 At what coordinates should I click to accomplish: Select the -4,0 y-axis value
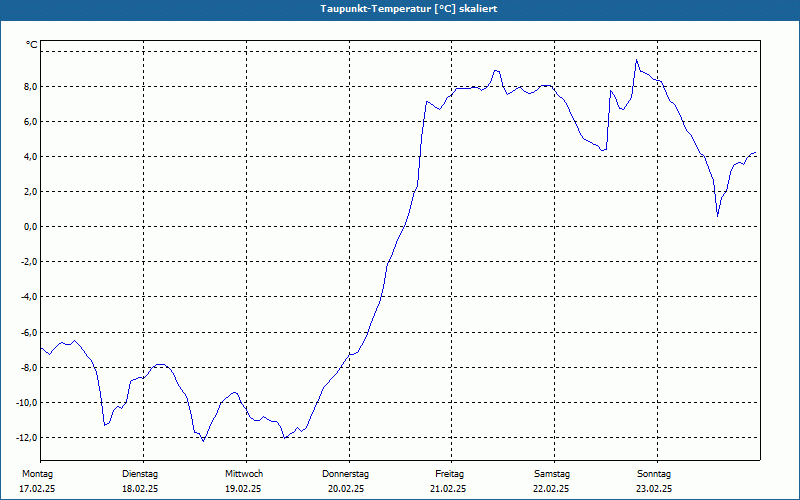point(29,297)
